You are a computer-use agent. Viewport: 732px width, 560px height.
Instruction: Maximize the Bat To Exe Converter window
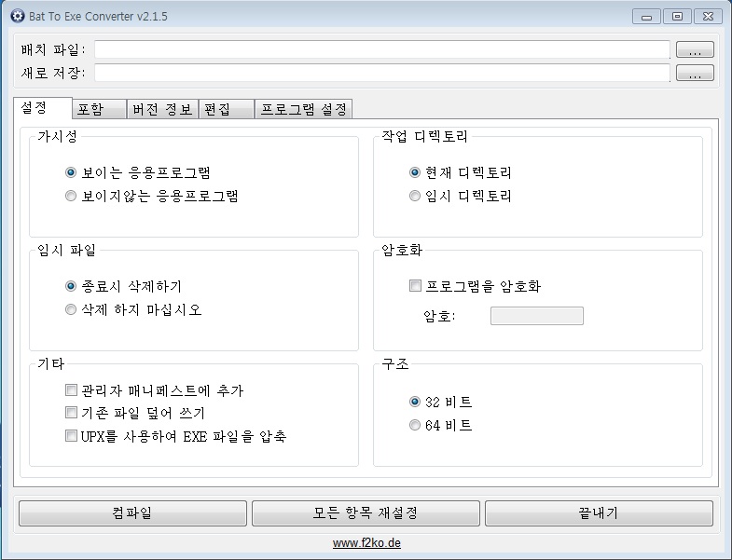(677, 17)
